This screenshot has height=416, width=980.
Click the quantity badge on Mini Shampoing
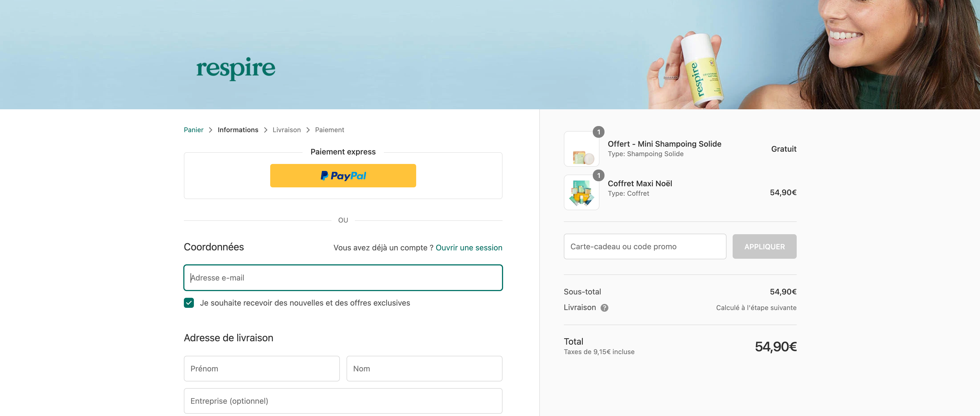(x=598, y=132)
